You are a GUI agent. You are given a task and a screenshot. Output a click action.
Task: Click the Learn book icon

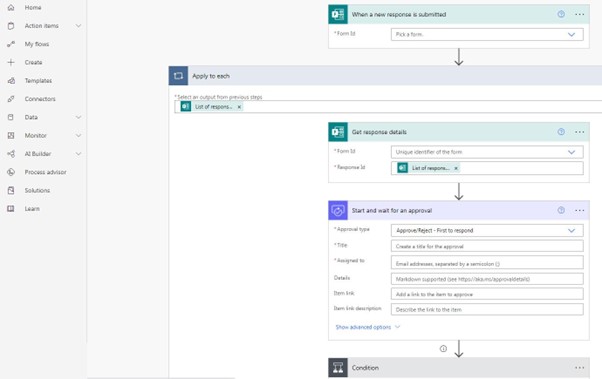click(x=11, y=209)
